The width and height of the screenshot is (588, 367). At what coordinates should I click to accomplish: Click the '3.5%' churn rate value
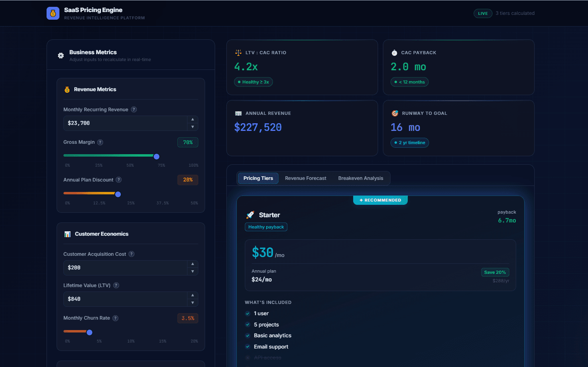click(x=188, y=318)
